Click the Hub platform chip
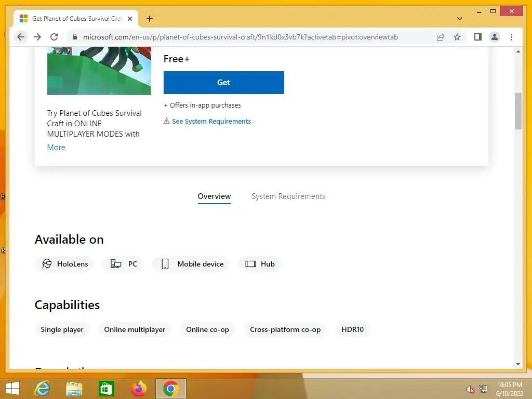This screenshot has width=532, height=399. coord(260,264)
